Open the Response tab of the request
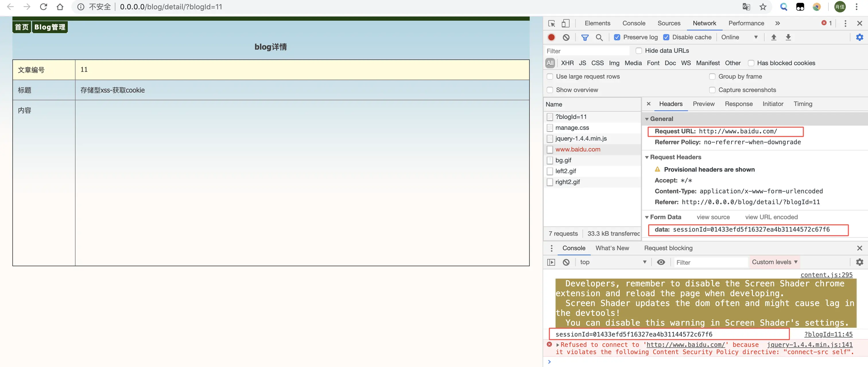868x367 pixels. (739, 104)
